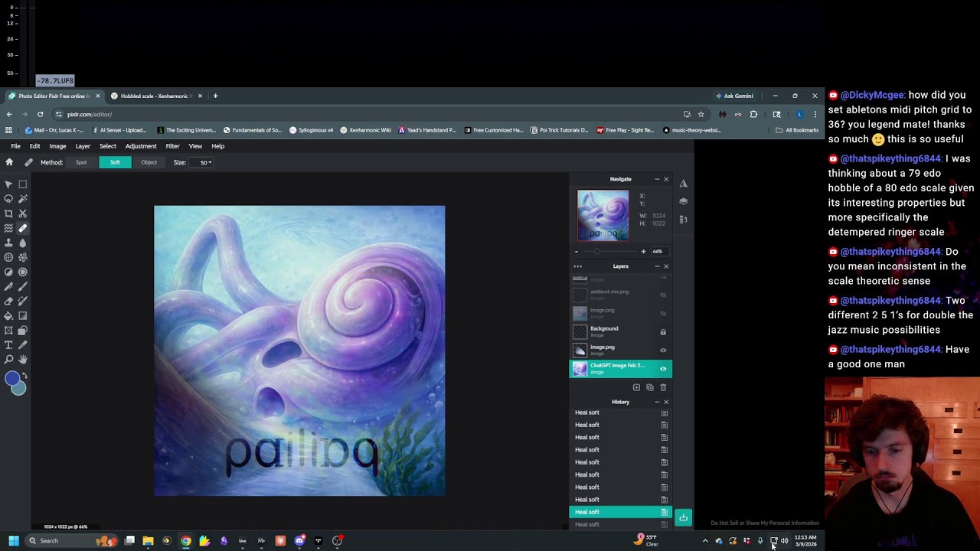Open the Layers panel three-dot menu
Image resolution: width=980 pixels, height=551 pixels.
(x=578, y=266)
